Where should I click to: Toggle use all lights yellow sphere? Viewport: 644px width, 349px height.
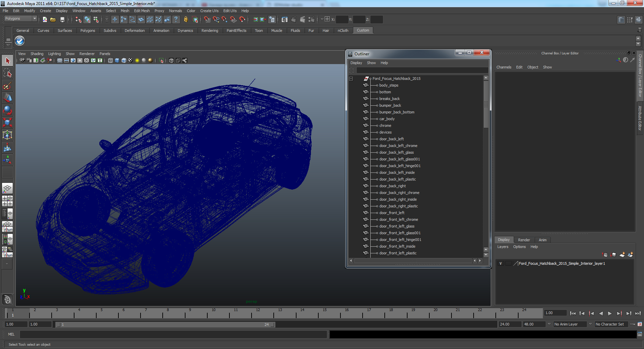(137, 60)
